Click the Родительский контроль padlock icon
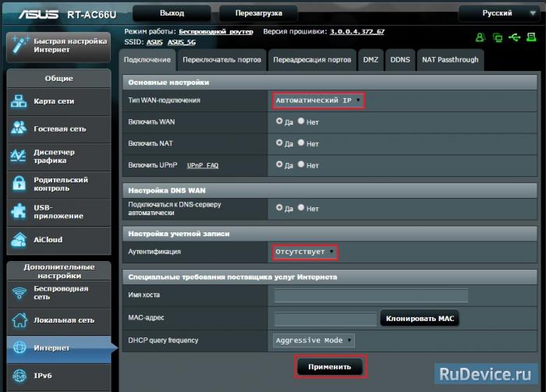 (x=19, y=183)
